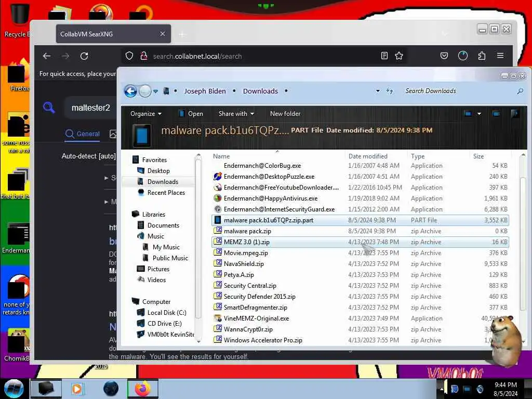Open CD Drive (E:)
Screen dimensions: 532x399
point(165,323)
